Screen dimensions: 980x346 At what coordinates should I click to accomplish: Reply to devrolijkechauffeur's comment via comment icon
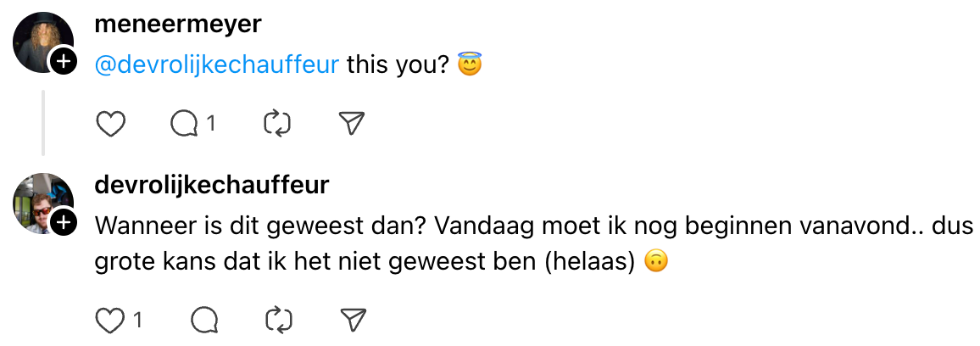pyautogui.click(x=204, y=320)
